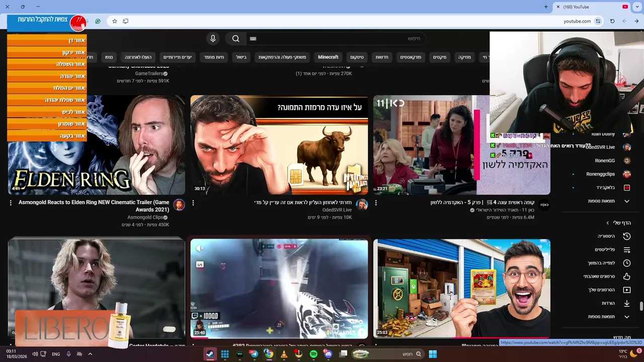The width and height of the screenshot is (644, 362).
Task: Select the הועלו לאחרונה category chip
Action: pos(138,57)
